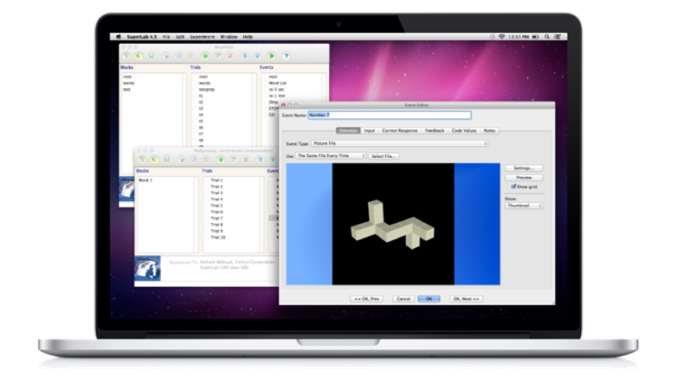Click the first toolbar icon in top window

tap(126, 56)
